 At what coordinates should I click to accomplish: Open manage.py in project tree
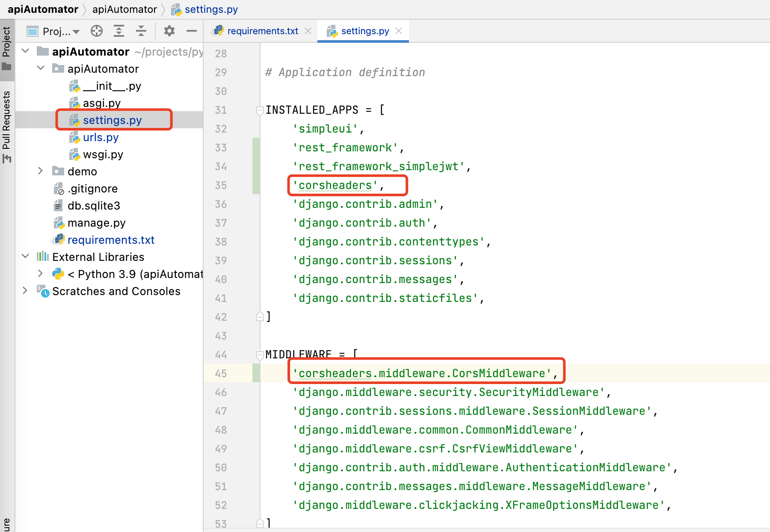(x=96, y=223)
